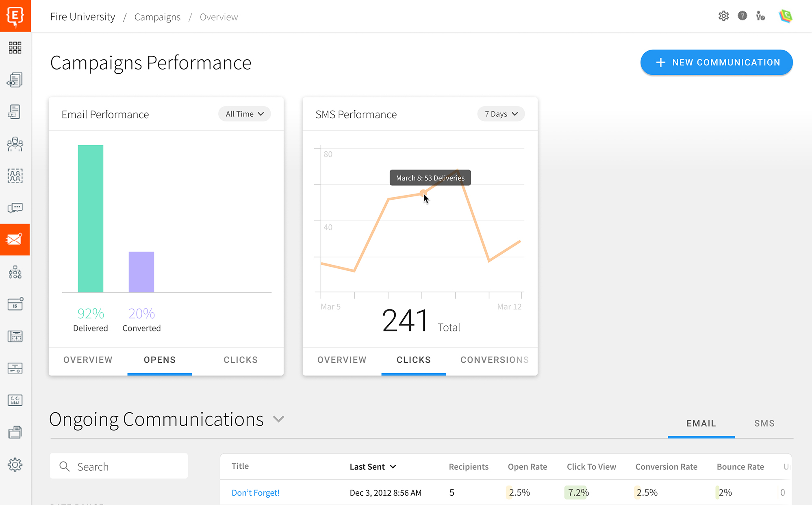Select the orange envelope campaigns icon

click(x=15, y=239)
